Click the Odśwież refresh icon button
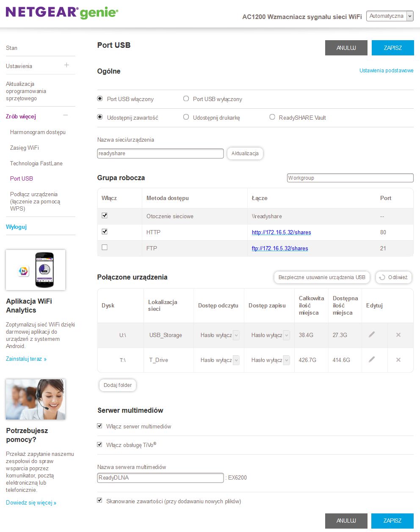The width and height of the screenshot is (420, 532). click(x=393, y=277)
